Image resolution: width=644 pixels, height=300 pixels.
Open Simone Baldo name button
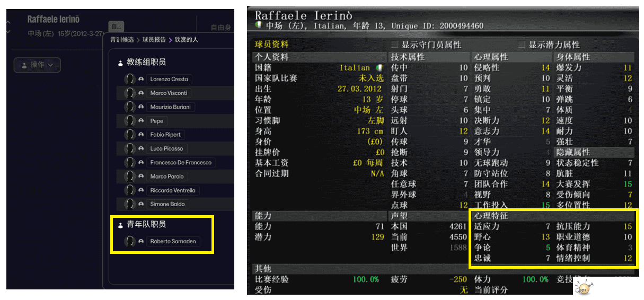tap(168, 204)
